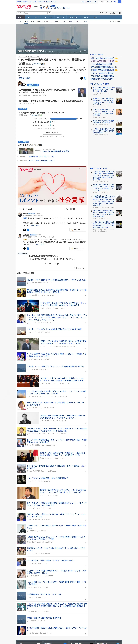Open the 新規取得 ID link

coord(54,6)
